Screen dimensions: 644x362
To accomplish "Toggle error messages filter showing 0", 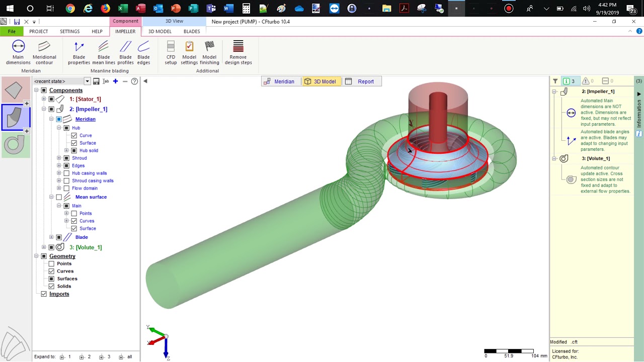I will click(608, 81).
